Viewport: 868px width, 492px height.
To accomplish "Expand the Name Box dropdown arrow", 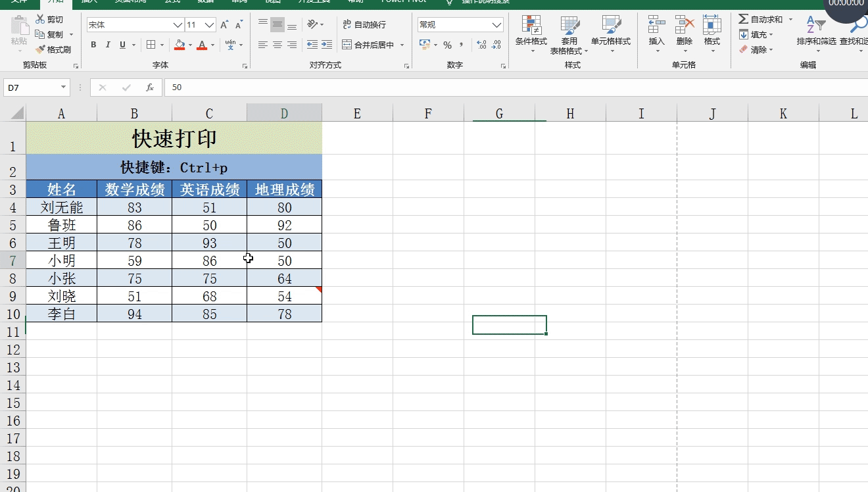I will tap(64, 87).
